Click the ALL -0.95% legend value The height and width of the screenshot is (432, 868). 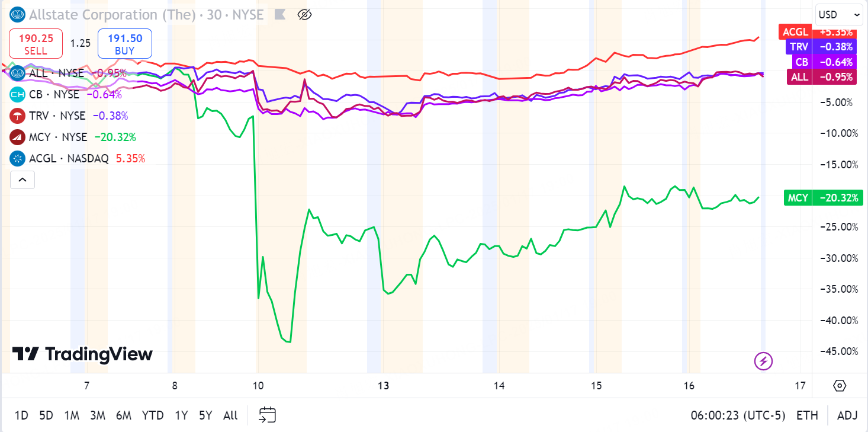pyautogui.click(x=108, y=73)
